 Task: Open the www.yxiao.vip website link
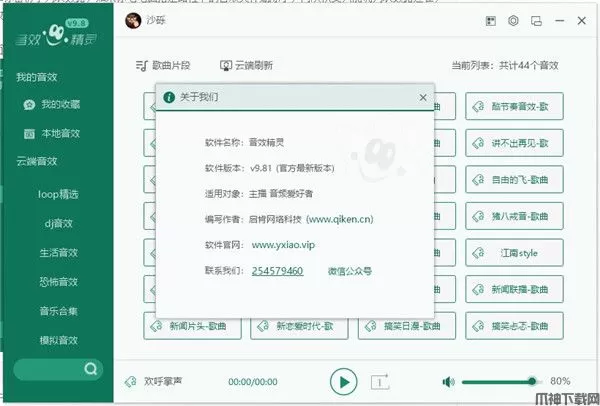coord(283,245)
